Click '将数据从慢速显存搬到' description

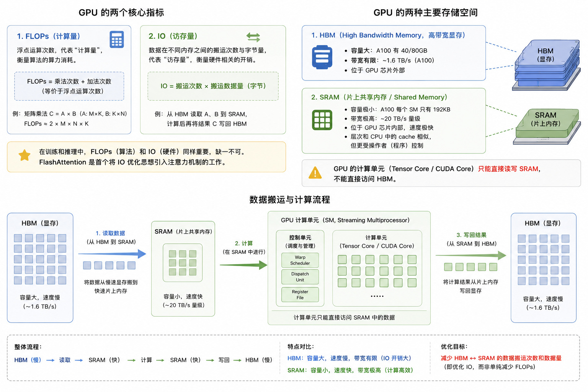[111, 282]
